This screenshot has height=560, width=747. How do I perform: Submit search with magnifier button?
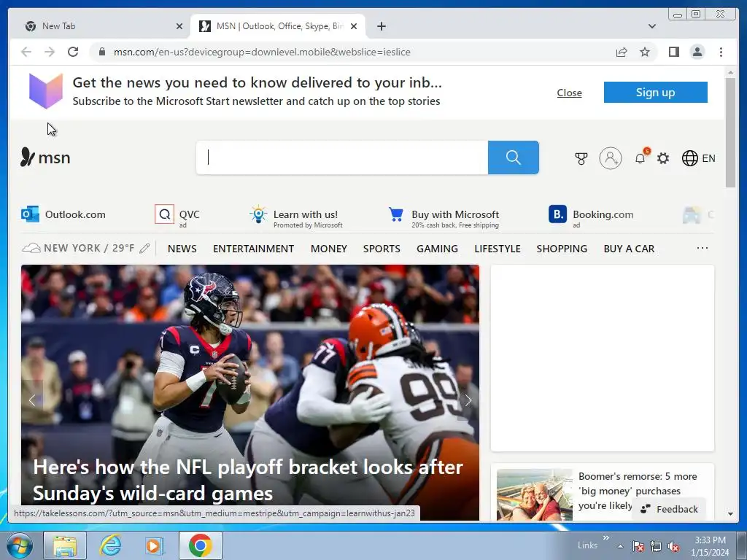(513, 157)
